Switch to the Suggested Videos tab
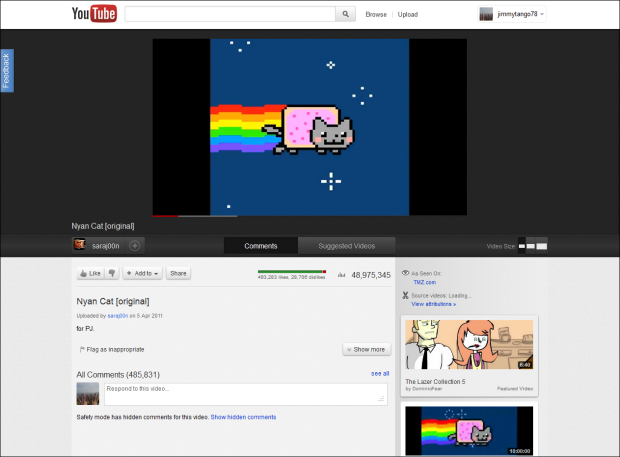620x457 pixels. (x=346, y=245)
